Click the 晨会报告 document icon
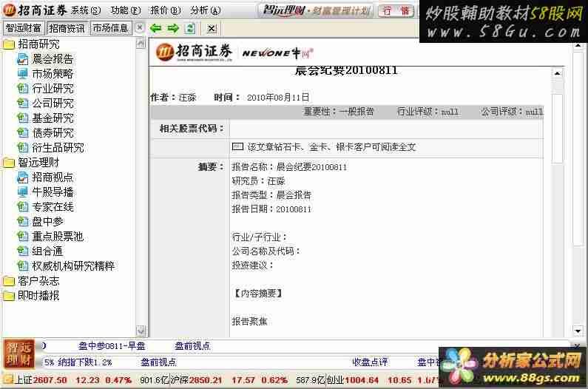 coord(22,59)
